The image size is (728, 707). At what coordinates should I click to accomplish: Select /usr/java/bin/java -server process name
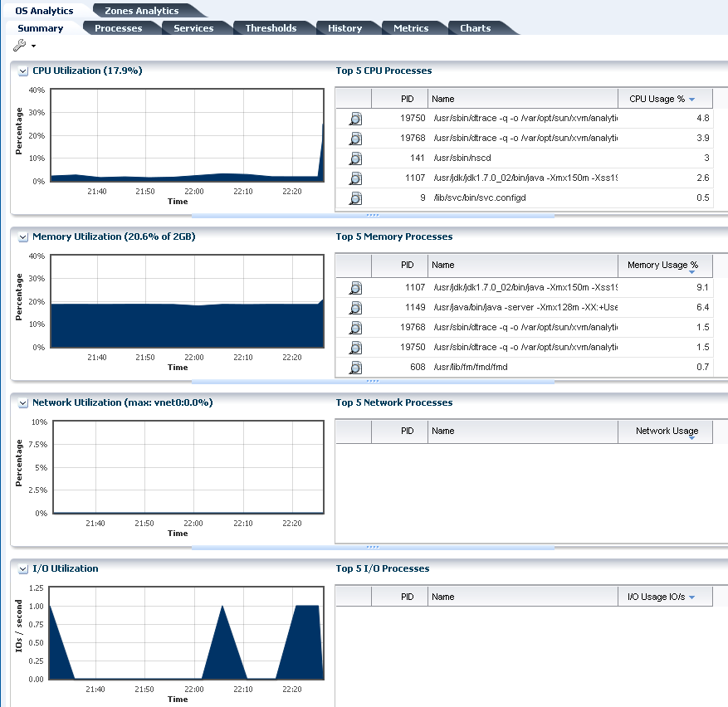(525, 308)
